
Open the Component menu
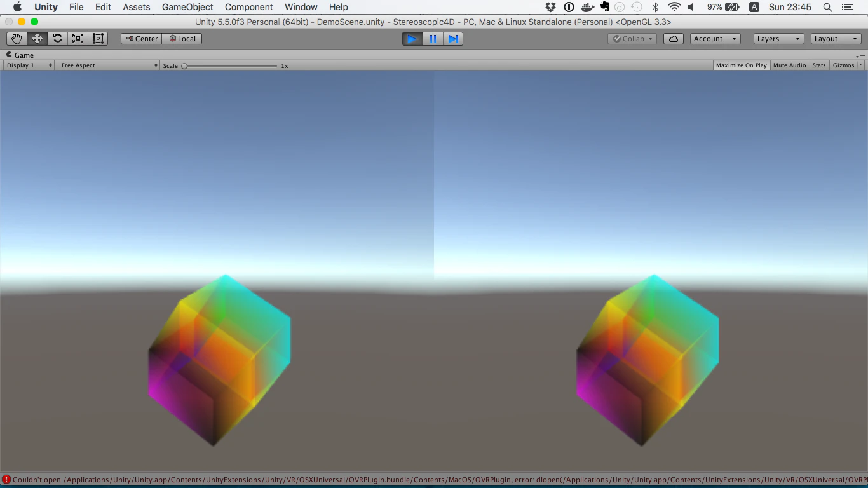coord(249,7)
